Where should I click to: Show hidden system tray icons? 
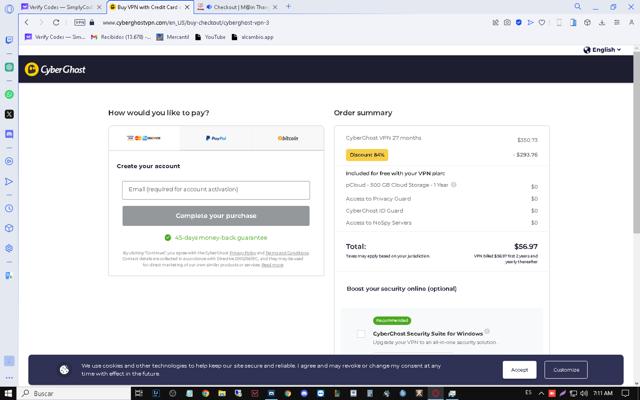pos(541,393)
